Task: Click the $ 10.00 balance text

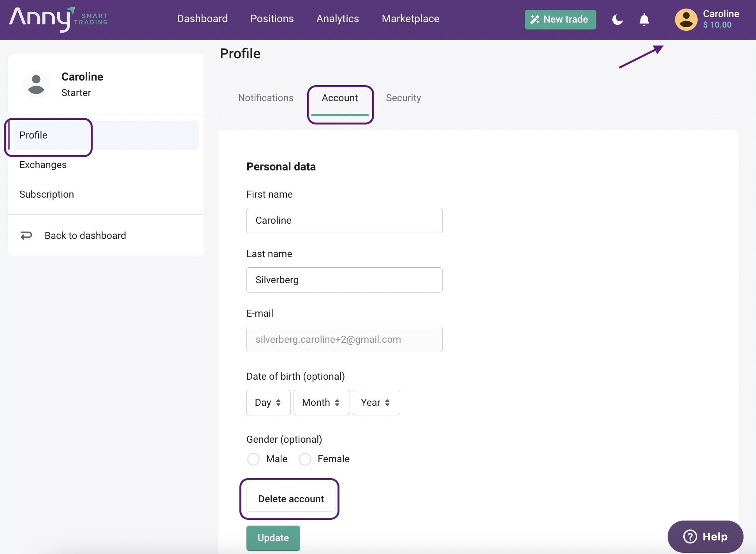Action: pos(717,25)
